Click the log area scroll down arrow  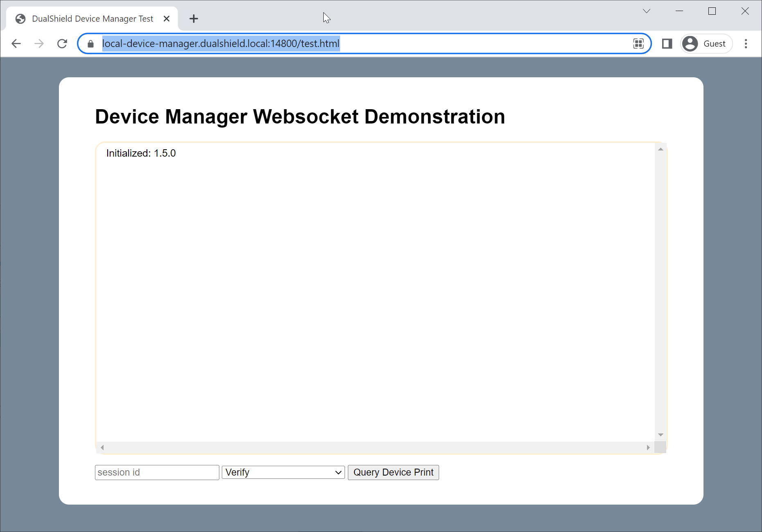[x=661, y=435]
